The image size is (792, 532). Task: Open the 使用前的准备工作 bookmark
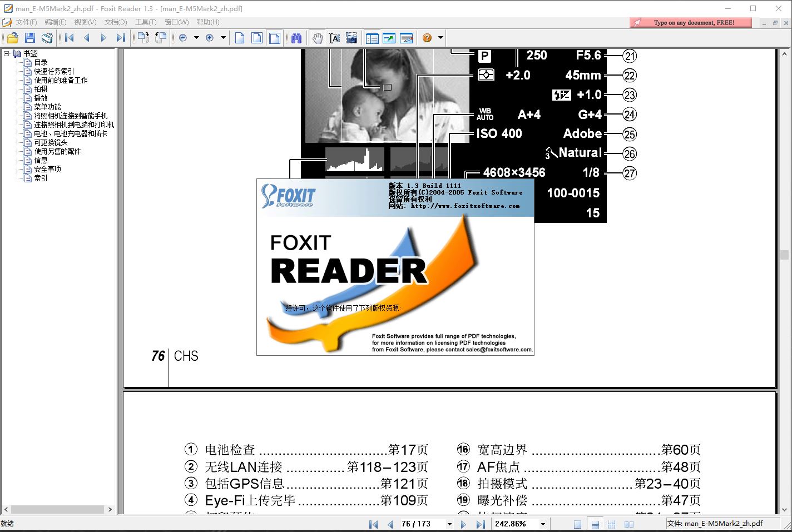61,80
